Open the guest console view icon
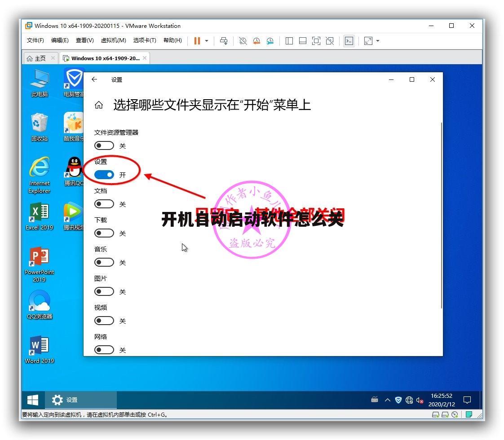 coord(349,41)
